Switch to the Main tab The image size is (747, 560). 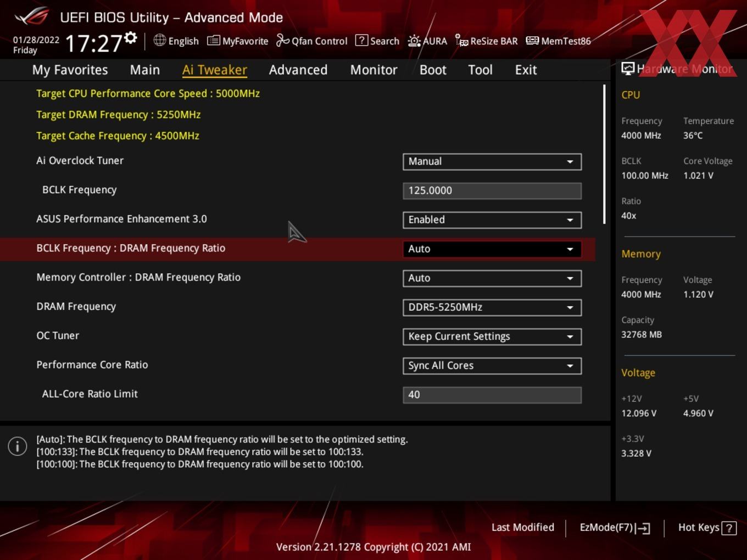[x=145, y=70]
